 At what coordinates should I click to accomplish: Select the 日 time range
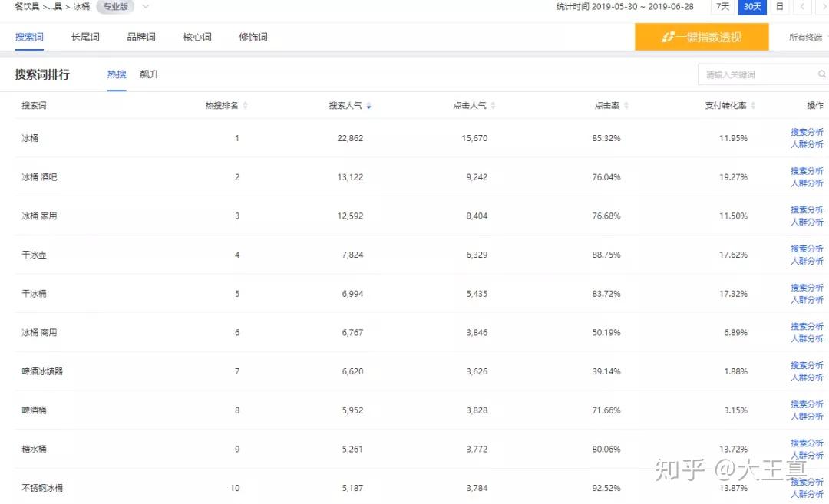point(779,7)
